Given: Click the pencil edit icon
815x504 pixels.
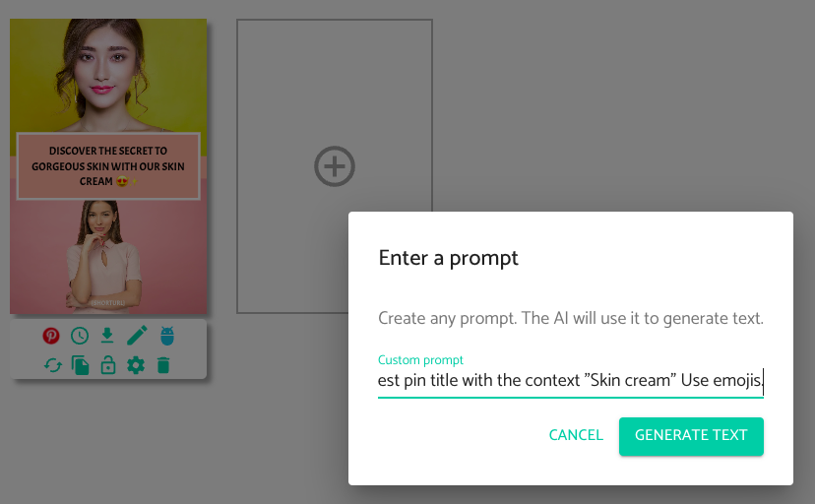Looking at the screenshot, I should coord(137,336).
